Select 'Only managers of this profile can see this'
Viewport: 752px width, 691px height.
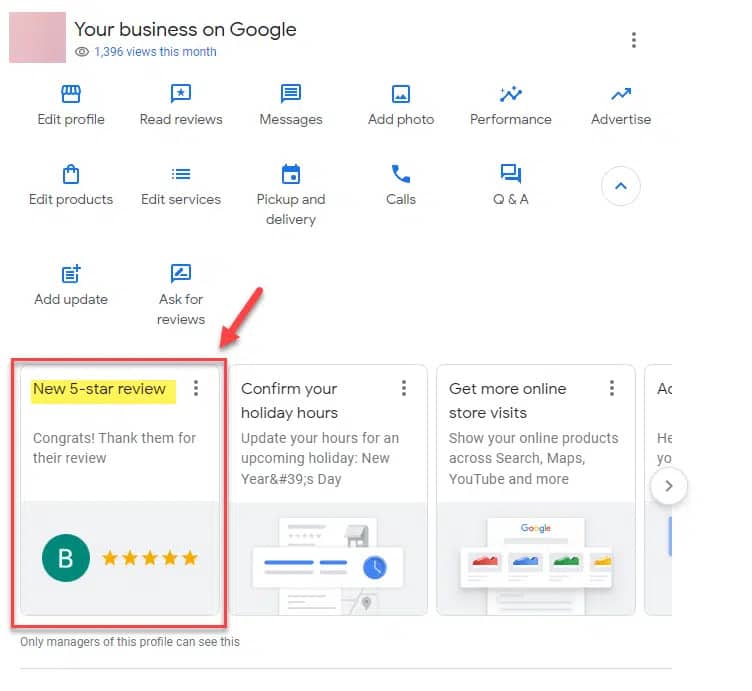coord(129,642)
